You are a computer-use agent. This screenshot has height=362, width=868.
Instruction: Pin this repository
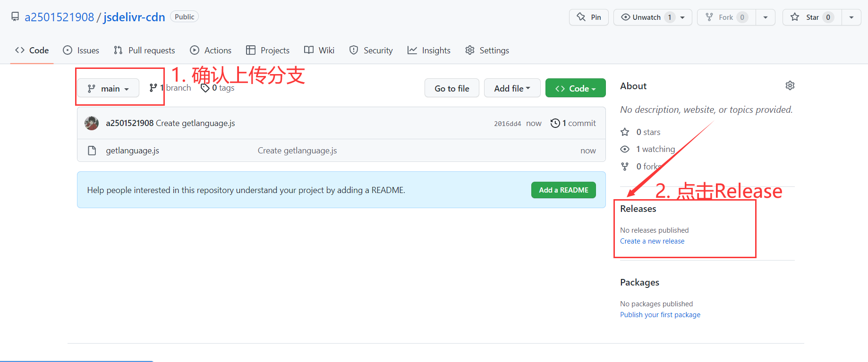click(x=589, y=17)
